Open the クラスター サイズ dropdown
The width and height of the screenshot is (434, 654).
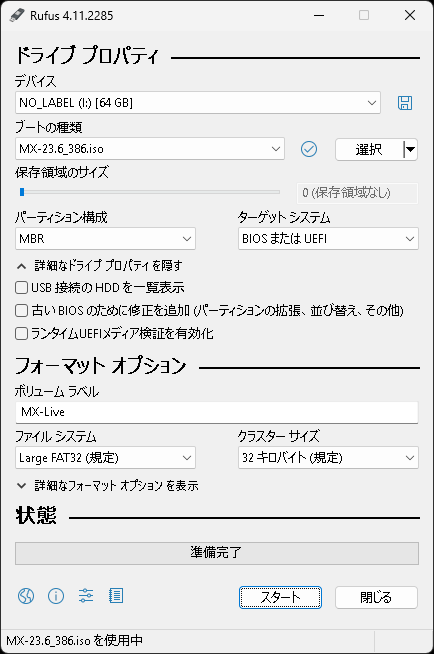coord(328,458)
